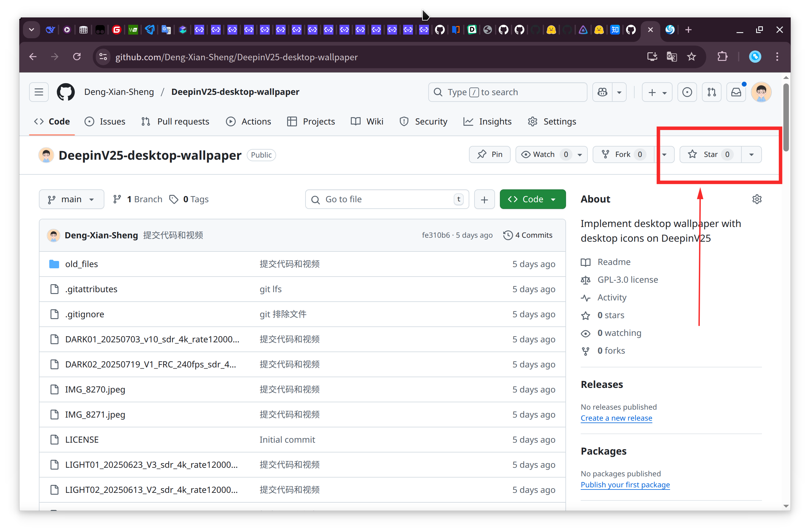Open GitHub homepage via Octocat logo
Viewport: 810px width, 532px height.
tap(66, 92)
